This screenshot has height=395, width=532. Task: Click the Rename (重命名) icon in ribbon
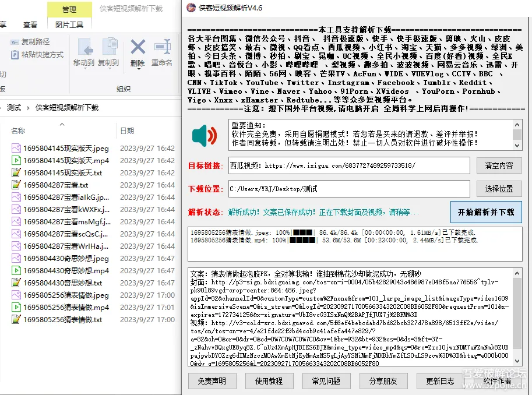click(x=162, y=47)
